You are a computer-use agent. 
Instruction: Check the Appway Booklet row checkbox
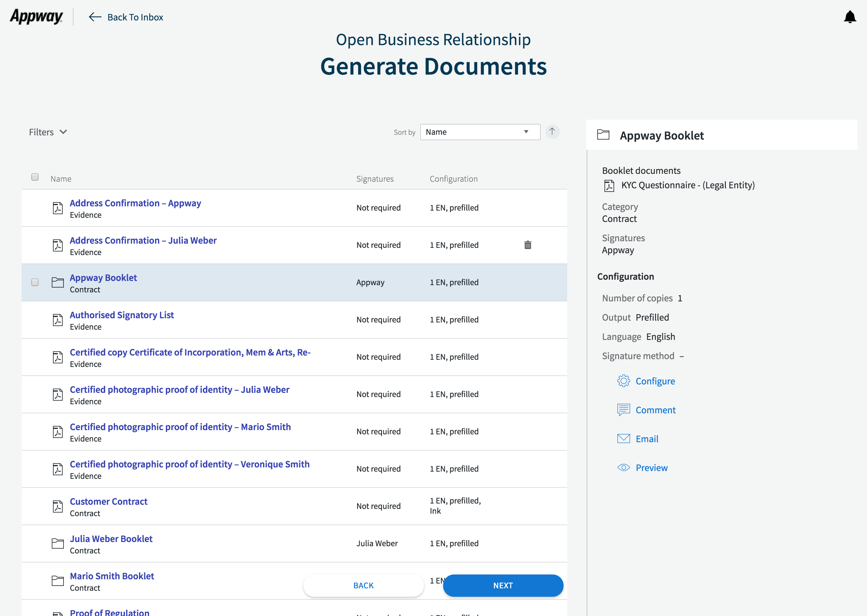pos(35,283)
